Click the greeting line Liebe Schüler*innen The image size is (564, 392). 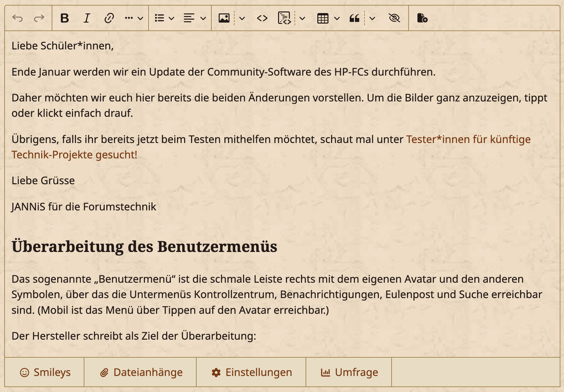pyautogui.click(x=62, y=46)
